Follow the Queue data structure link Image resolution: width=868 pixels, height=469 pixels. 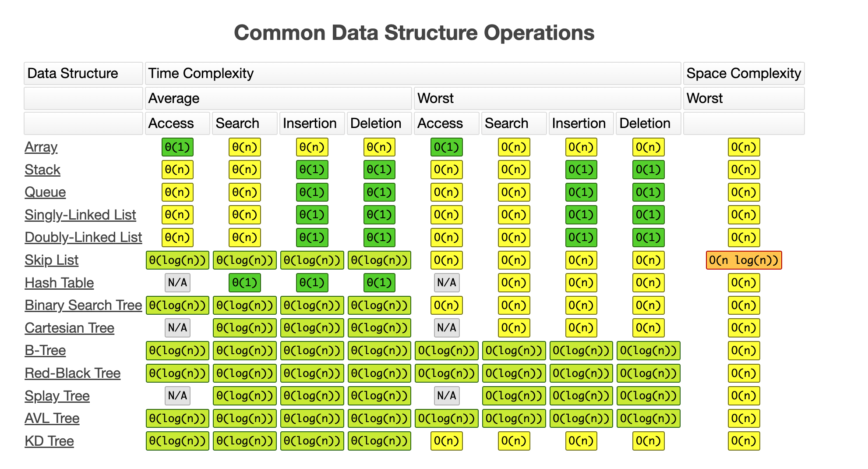tap(45, 192)
